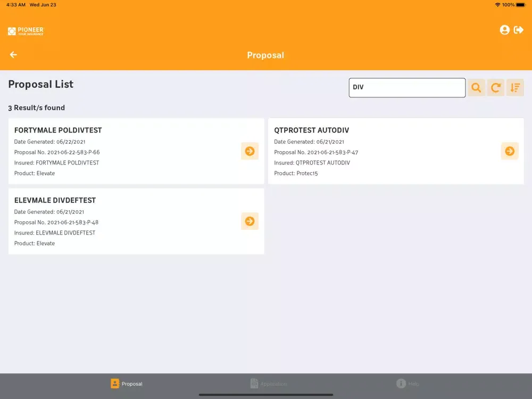Click the logout icon

coord(518,30)
